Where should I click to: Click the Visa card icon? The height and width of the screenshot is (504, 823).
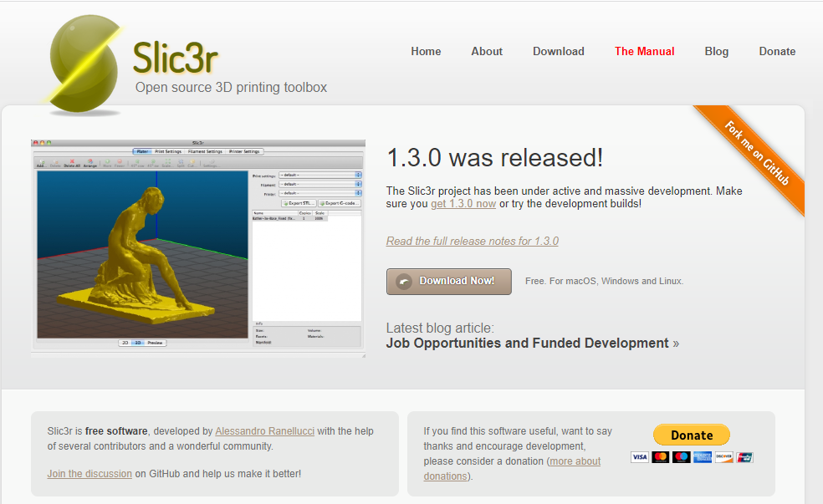[639, 457]
